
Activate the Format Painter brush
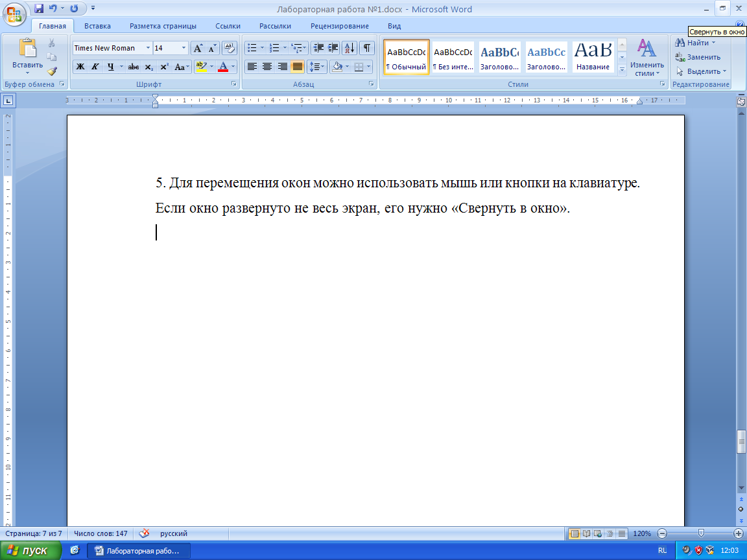51,71
